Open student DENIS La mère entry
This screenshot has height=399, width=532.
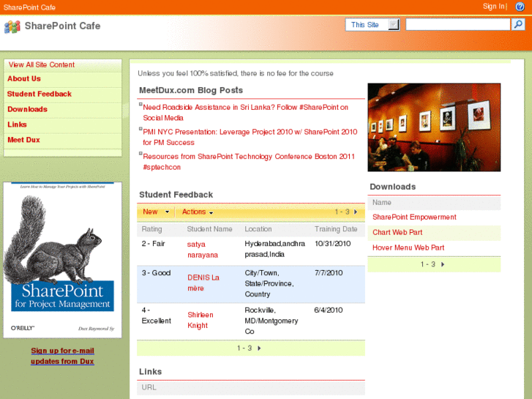(x=203, y=283)
